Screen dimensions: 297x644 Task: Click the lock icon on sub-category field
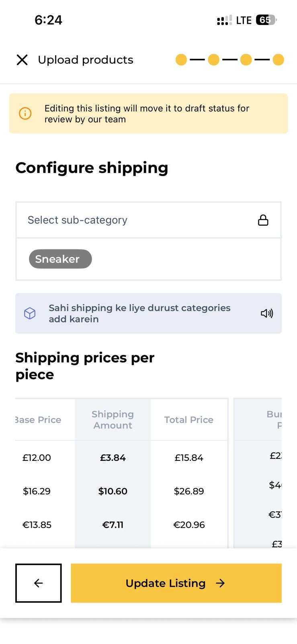(x=263, y=220)
